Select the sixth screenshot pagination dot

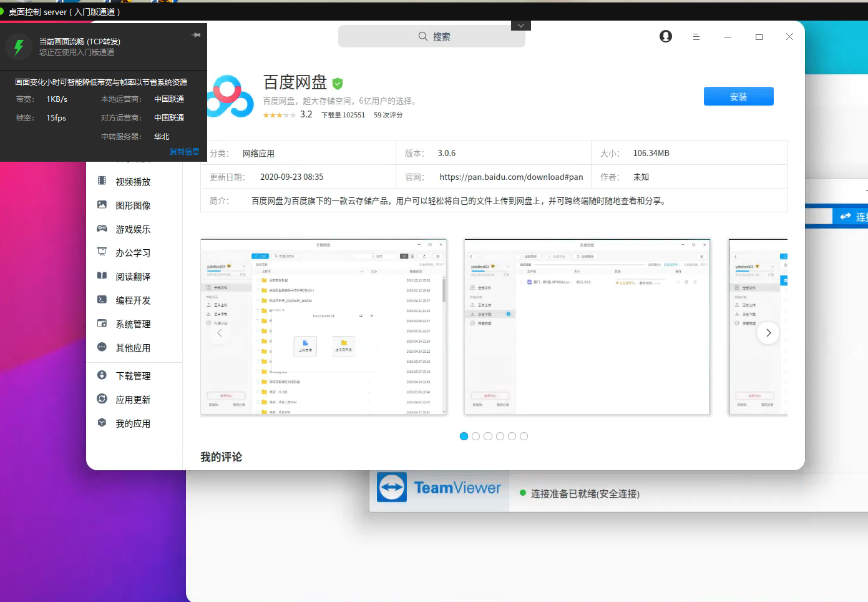point(524,437)
